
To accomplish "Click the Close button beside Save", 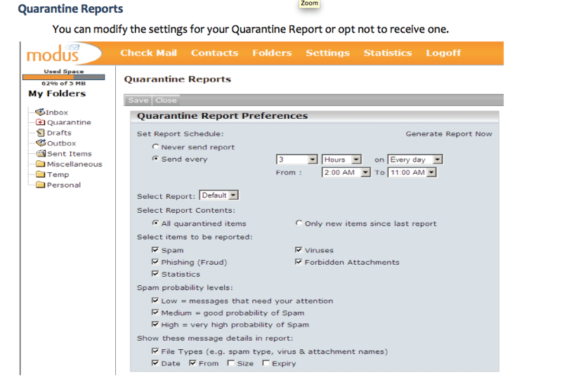I will (166, 100).
